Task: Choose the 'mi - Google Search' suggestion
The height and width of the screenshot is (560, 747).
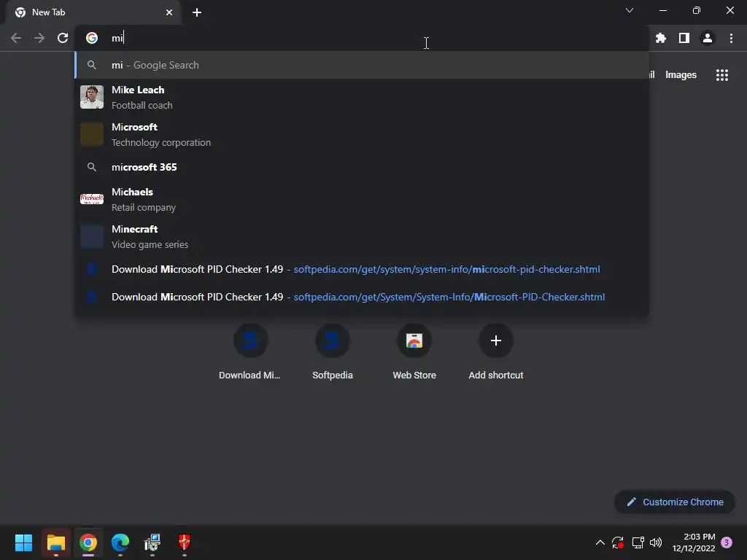Action: (362, 65)
